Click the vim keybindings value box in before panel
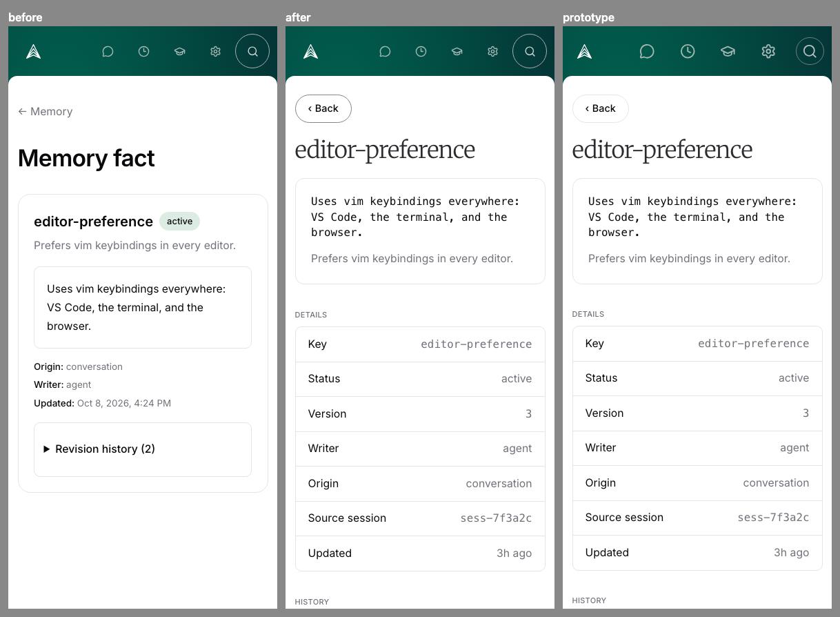The width and height of the screenshot is (840, 617). tap(143, 307)
